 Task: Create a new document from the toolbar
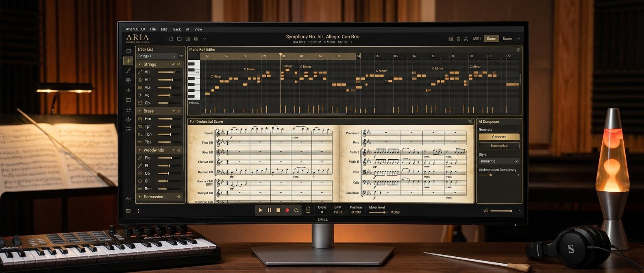[x=171, y=39]
